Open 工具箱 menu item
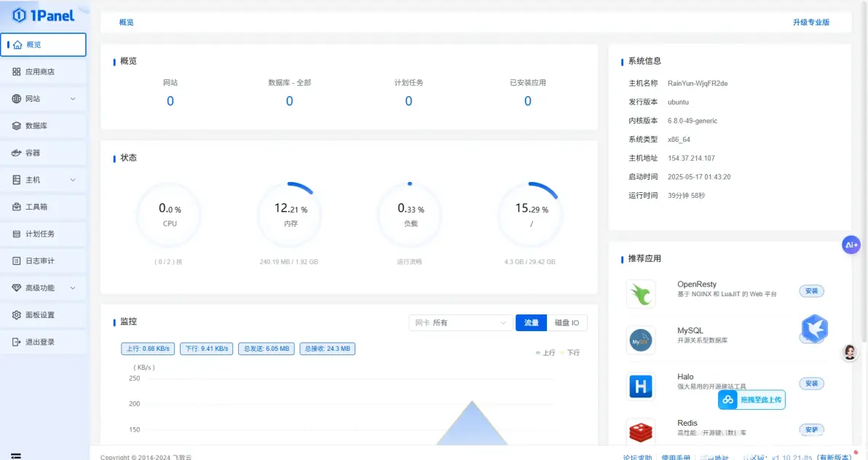868x460 pixels. point(43,207)
